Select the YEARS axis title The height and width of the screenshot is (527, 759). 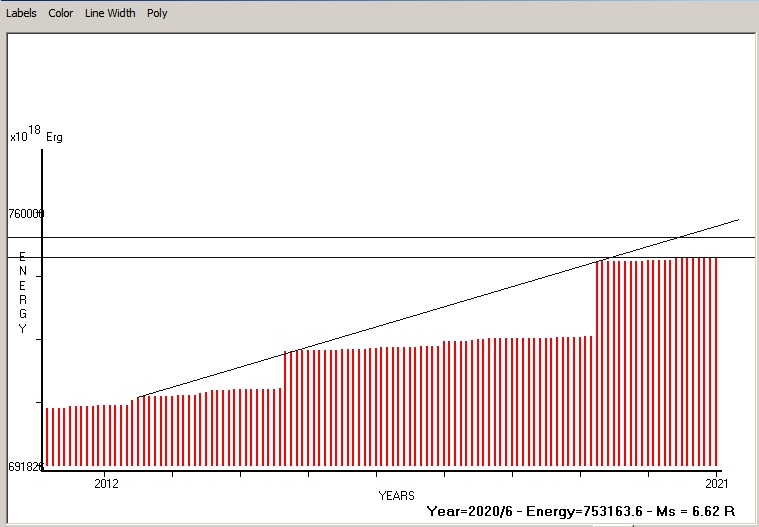pyautogui.click(x=396, y=495)
